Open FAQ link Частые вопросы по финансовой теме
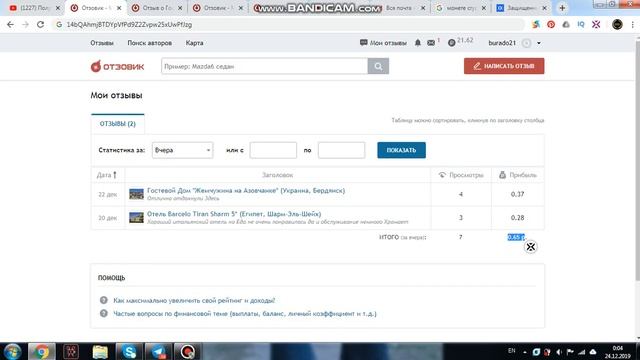The image size is (640, 360). [245, 313]
